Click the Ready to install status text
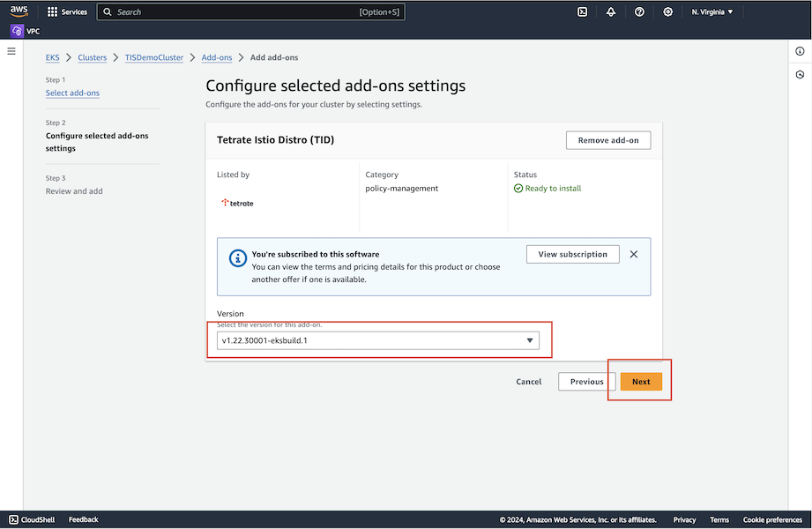The image size is (812, 529). click(x=553, y=188)
